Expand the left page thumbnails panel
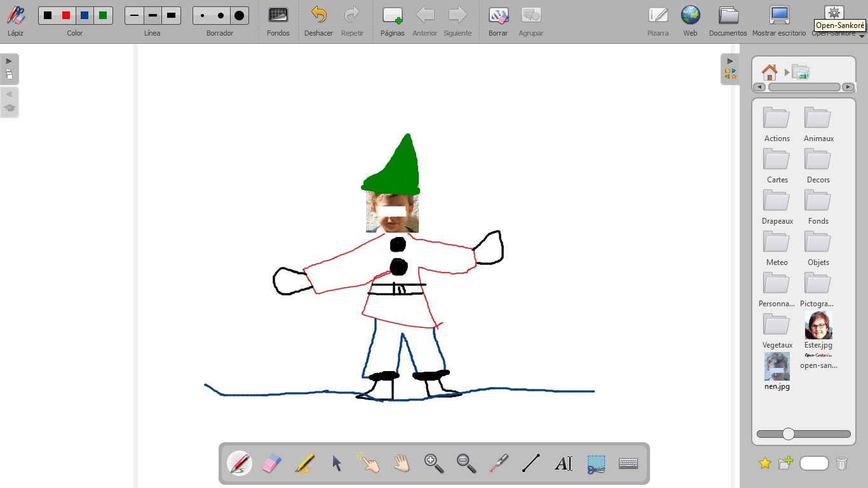 coord(9,69)
